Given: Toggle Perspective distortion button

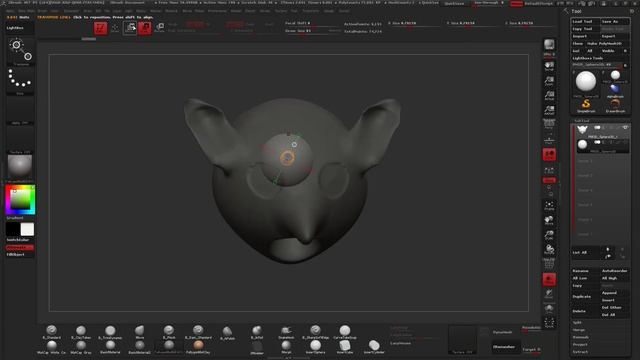Looking at the screenshot, I should tap(549, 125).
